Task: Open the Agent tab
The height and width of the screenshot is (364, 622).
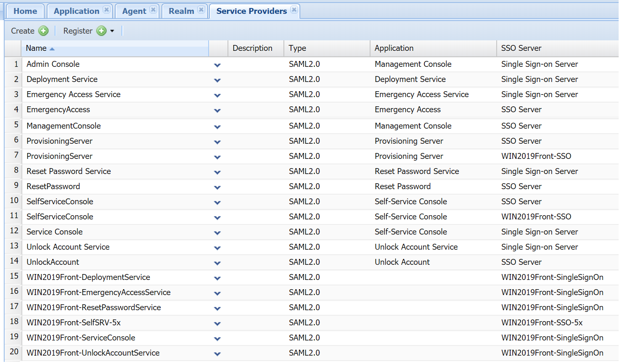Action: 134,11
